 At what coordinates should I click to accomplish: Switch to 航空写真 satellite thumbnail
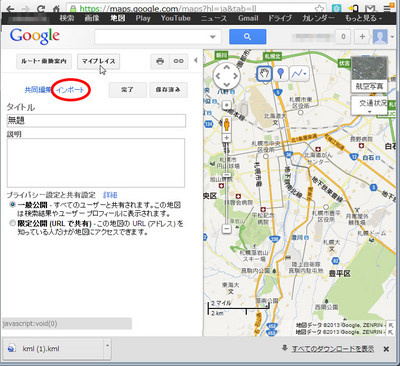(x=369, y=74)
